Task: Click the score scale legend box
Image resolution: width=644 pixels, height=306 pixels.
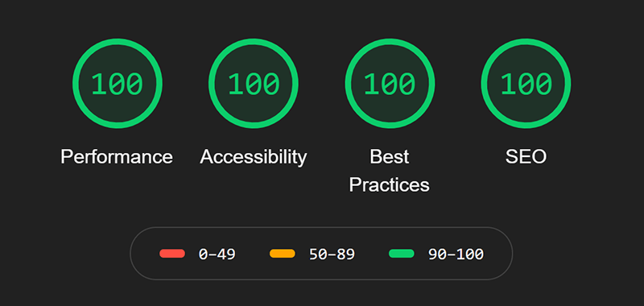Action: coord(321,254)
